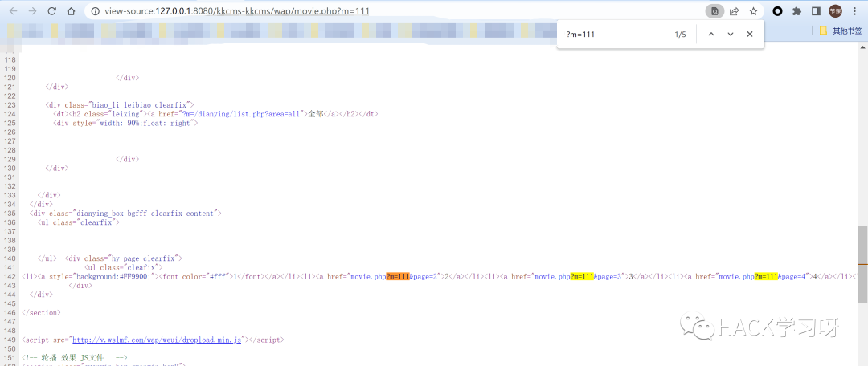Open the dropload.min.js script link
The image size is (868, 366).
[157, 340]
